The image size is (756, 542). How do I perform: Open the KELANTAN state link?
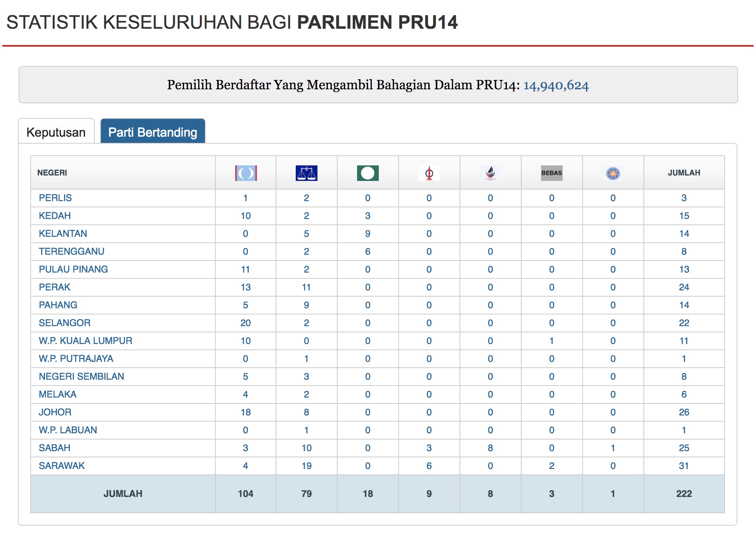[x=63, y=234]
